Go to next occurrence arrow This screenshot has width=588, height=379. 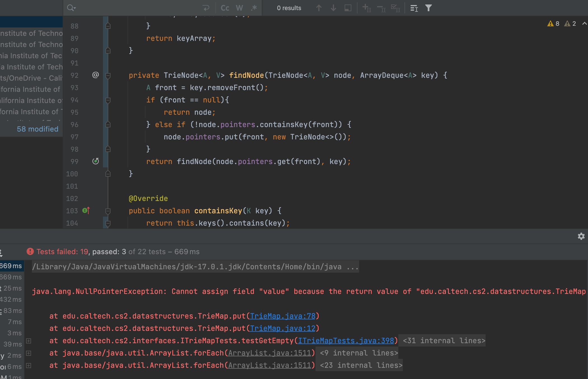(333, 8)
